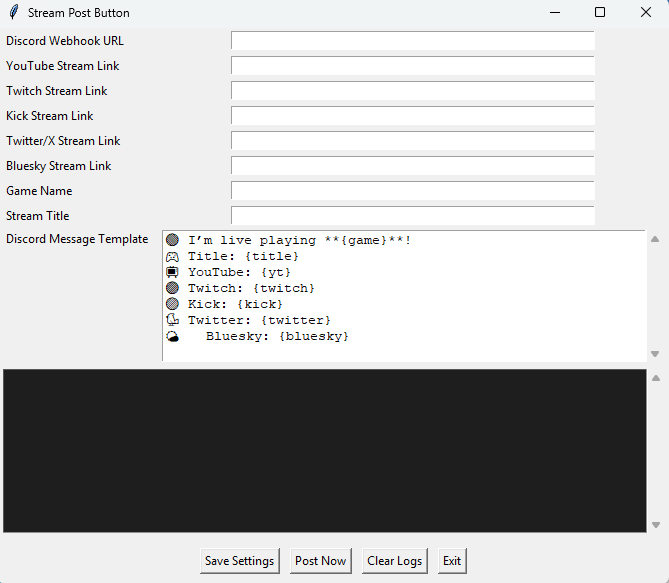Click the cloud emoji before Bluesky

[172, 336]
